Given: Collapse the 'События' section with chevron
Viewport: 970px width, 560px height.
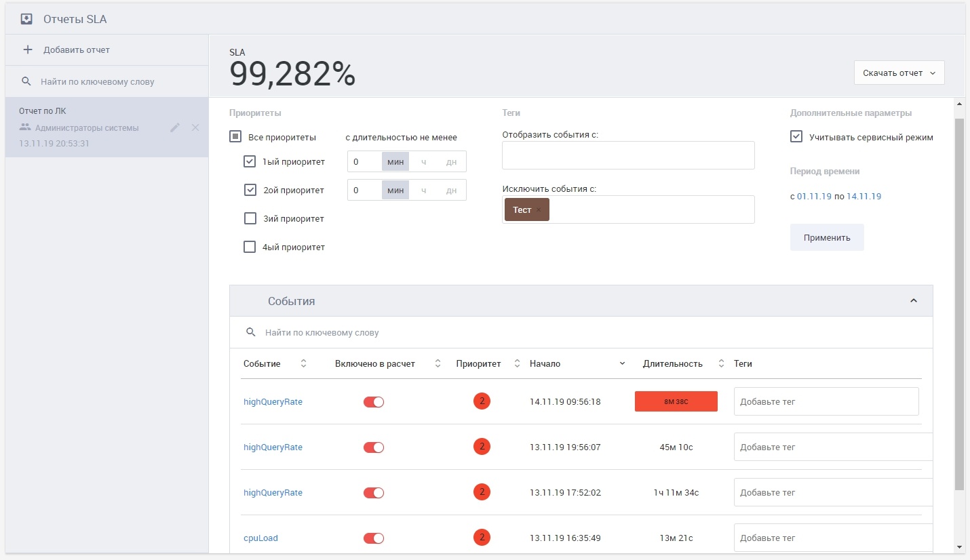Looking at the screenshot, I should pos(913,300).
